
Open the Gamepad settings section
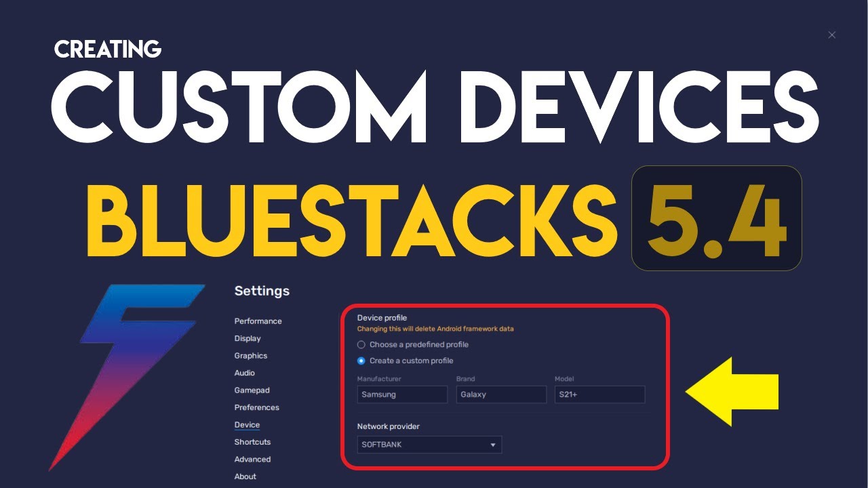pos(252,390)
